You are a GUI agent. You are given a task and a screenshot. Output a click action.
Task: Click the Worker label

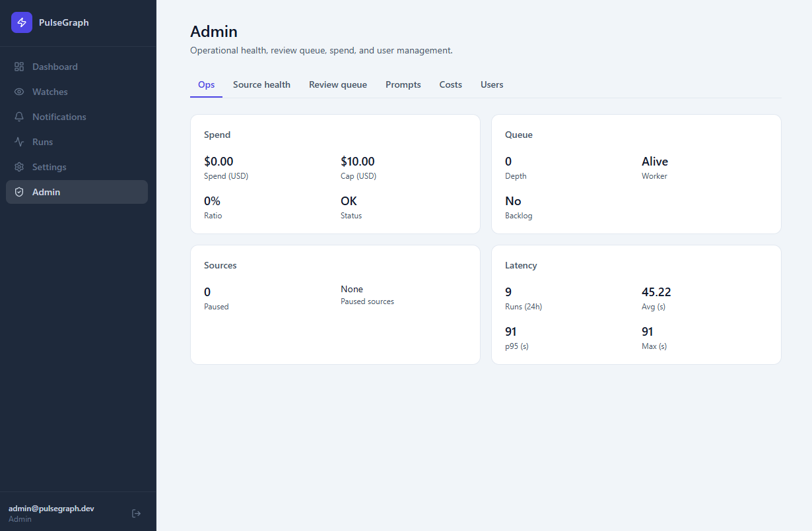click(654, 176)
